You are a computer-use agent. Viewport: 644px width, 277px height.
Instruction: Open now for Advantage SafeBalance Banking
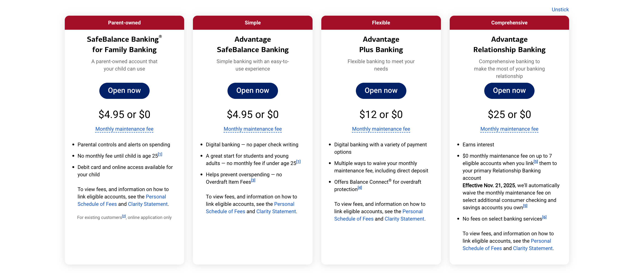tap(252, 91)
